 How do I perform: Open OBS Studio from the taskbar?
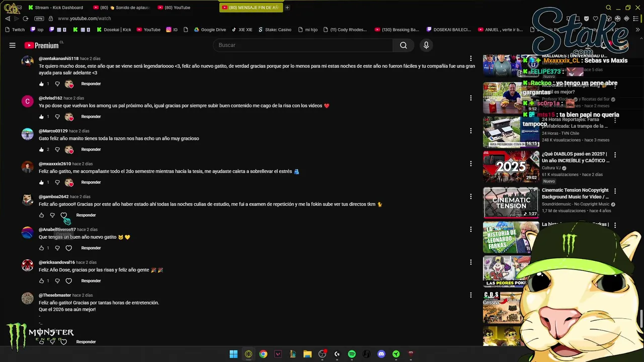pyautogui.click(x=322, y=354)
